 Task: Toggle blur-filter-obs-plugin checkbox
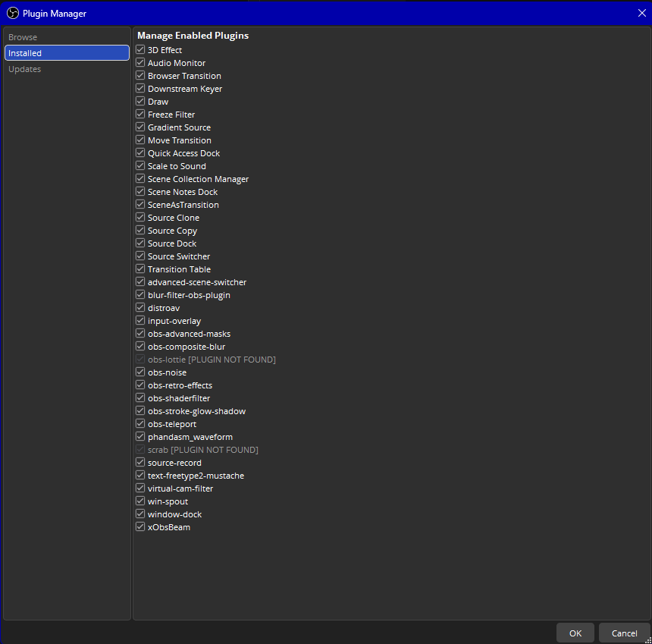click(140, 295)
